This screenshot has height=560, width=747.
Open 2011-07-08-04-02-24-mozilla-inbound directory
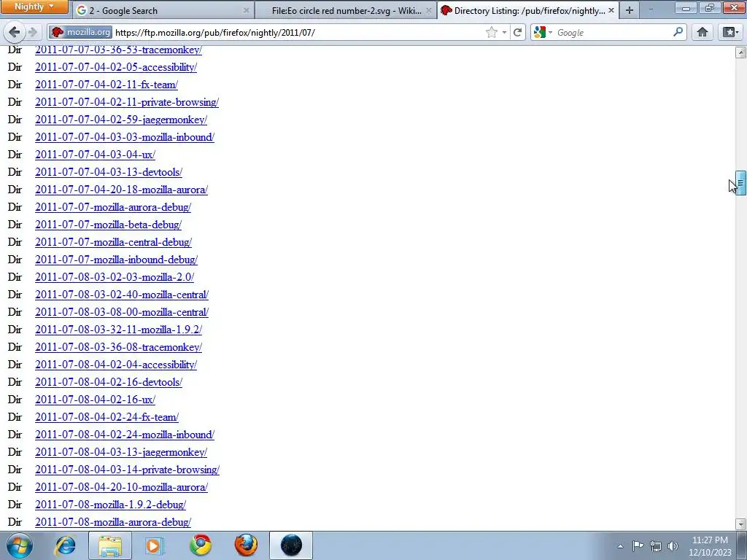pyautogui.click(x=125, y=435)
